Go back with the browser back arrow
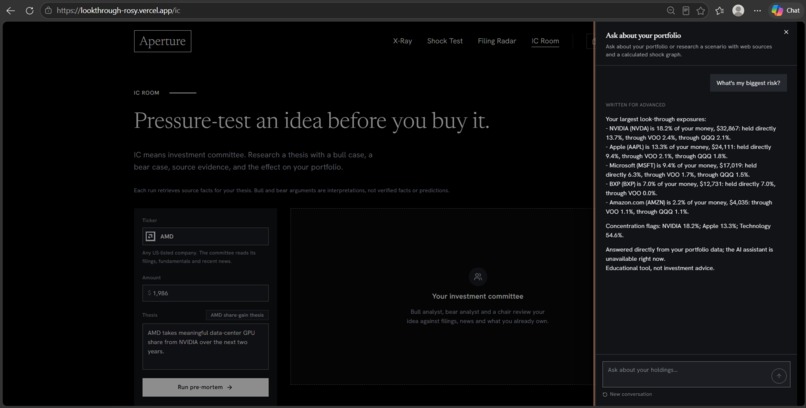 coord(10,10)
